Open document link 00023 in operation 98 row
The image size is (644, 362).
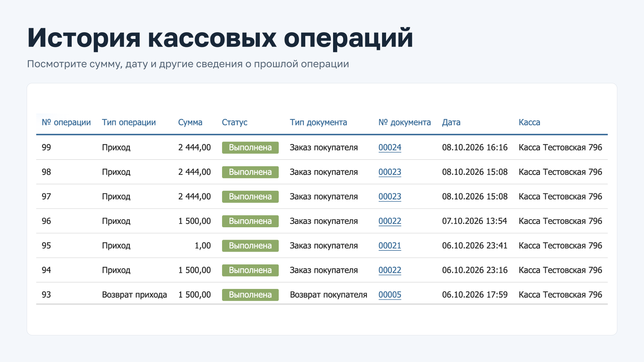pyautogui.click(x=390, y=172)
